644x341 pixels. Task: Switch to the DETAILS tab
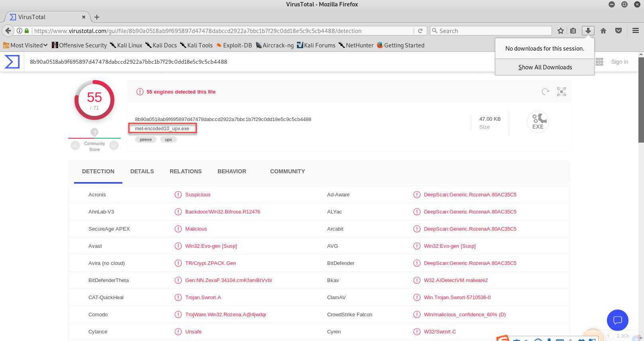(x=142, y=171)
